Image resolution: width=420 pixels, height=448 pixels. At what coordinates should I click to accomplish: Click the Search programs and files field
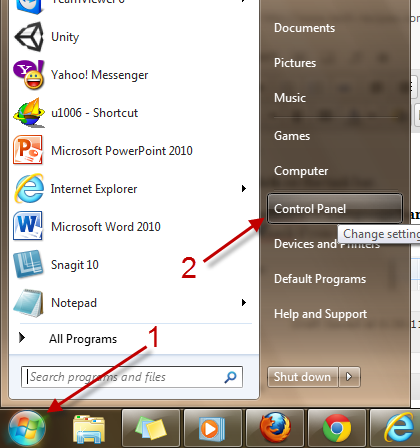(x=132, y=377)
